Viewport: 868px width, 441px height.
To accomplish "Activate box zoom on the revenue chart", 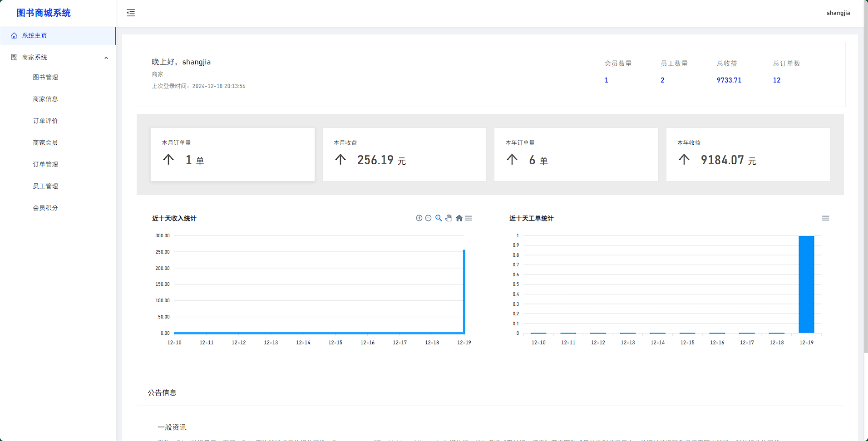I will pos(439,218).
